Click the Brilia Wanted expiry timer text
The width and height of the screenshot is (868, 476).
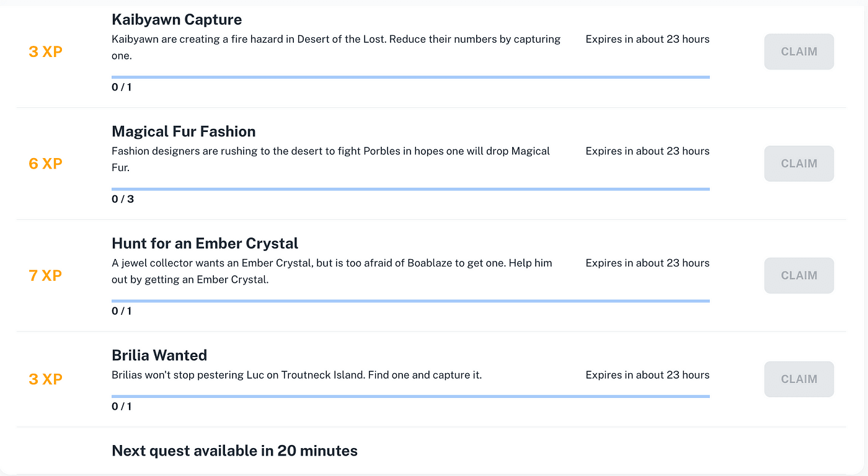click(647, 374)
